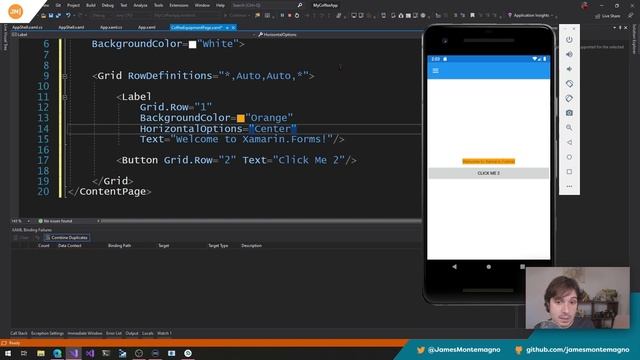Collapse the Label element fold marker
Image resolution: width=640 pixels, height=360 pixels.
(64, 97)
